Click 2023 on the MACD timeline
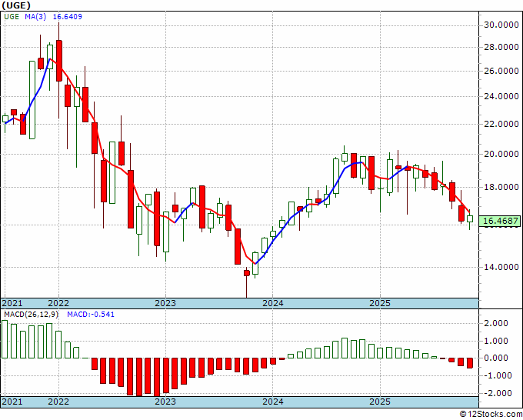Screen dimensions: 523x420 click(x=165, y=402)
